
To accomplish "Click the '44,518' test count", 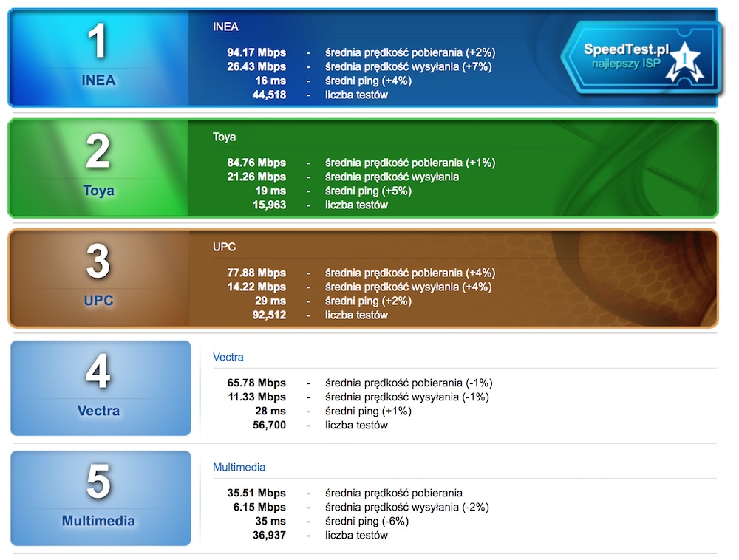I will pyautogui.click(x=270, y=95).
